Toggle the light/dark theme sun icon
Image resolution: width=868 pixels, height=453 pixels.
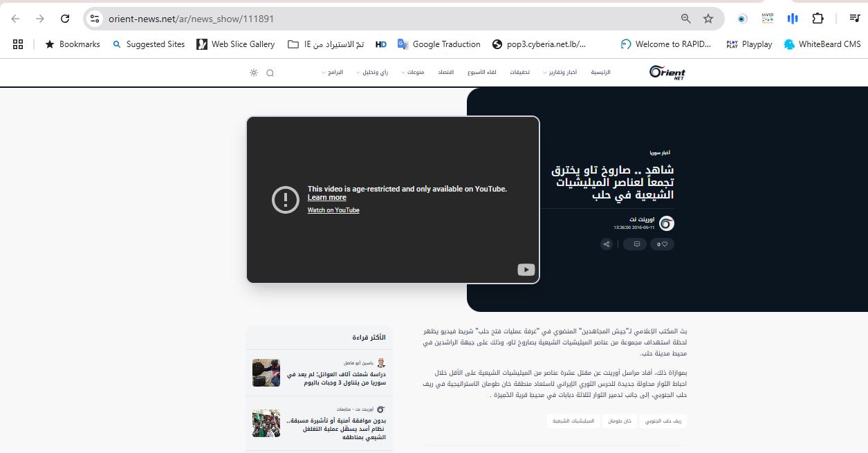click(254, 73)
